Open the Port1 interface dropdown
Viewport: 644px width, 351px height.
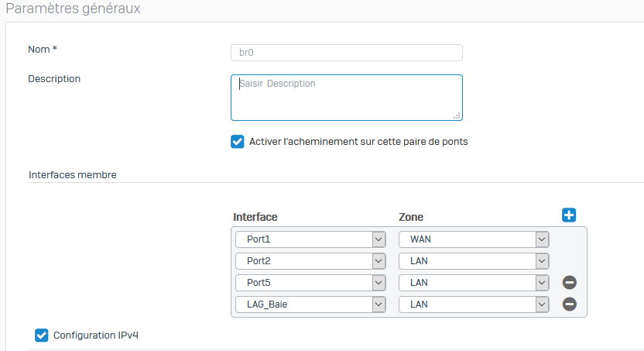[x=310, y=239]
